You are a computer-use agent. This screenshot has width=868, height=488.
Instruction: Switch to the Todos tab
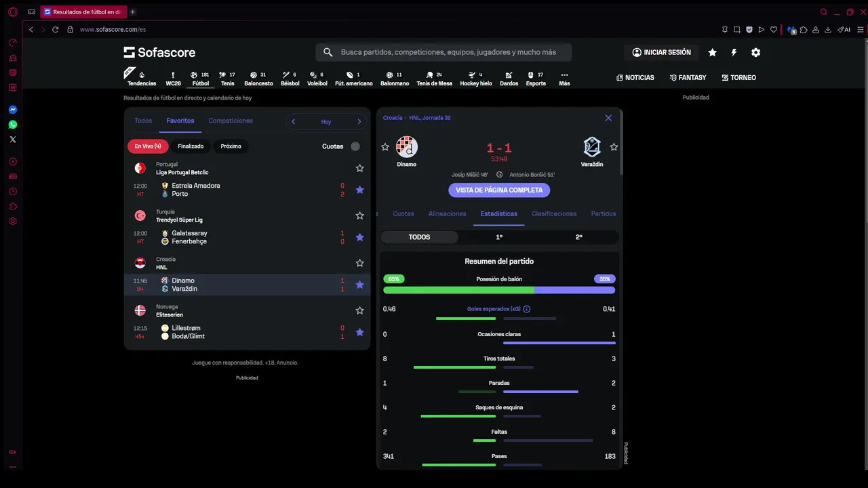point(143,121)
